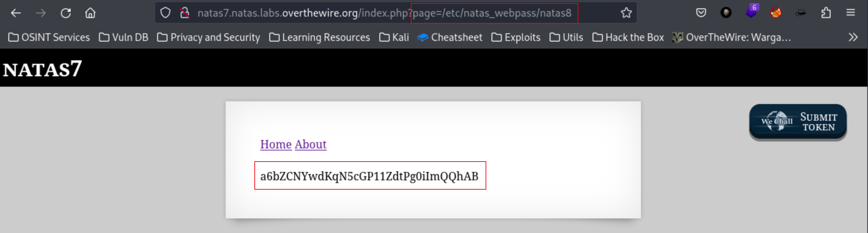Screen dimensions: 868x233
Task: Save page to Pocket
Action: (701, 13)
